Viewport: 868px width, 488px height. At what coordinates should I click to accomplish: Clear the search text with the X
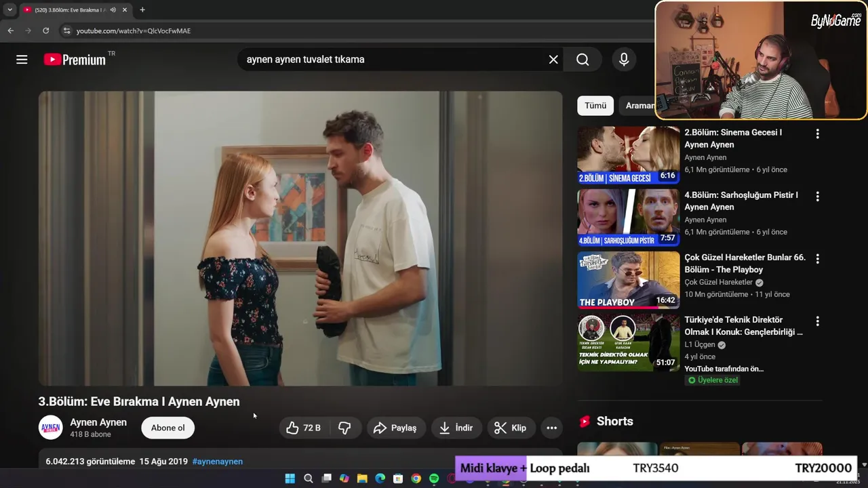click(553, 60)
